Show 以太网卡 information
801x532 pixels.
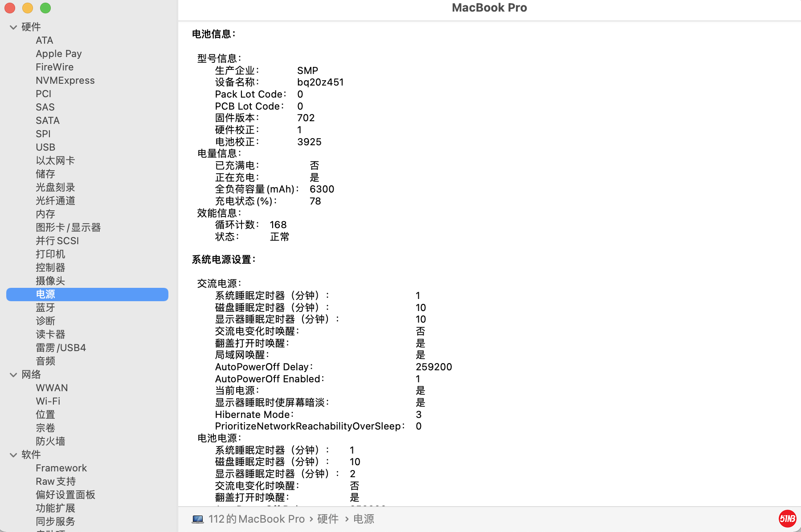(55, 161)
